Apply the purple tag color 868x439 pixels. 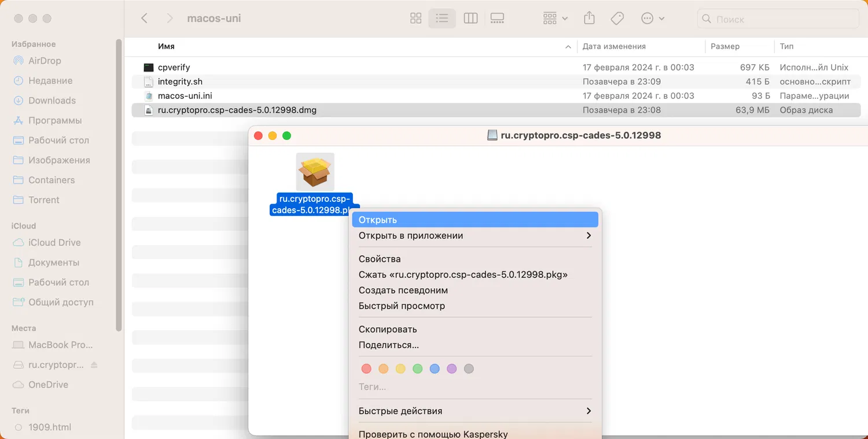[452, 368]
